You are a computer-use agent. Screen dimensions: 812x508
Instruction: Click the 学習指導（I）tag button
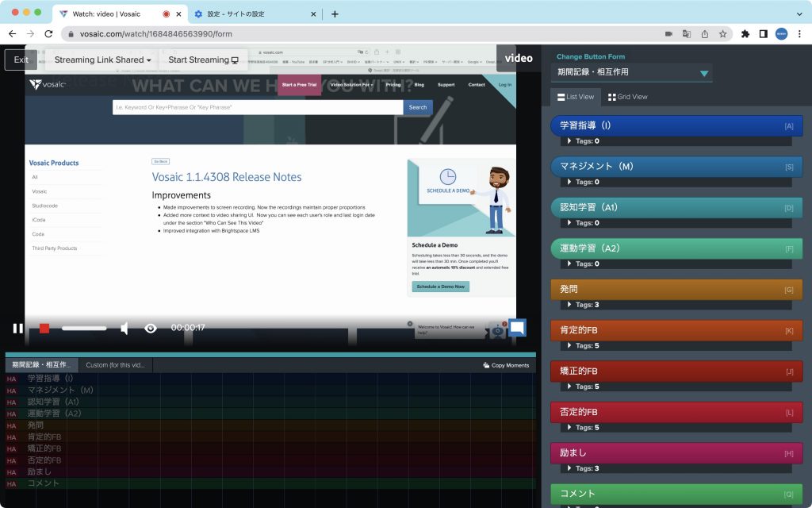point(676,125)
